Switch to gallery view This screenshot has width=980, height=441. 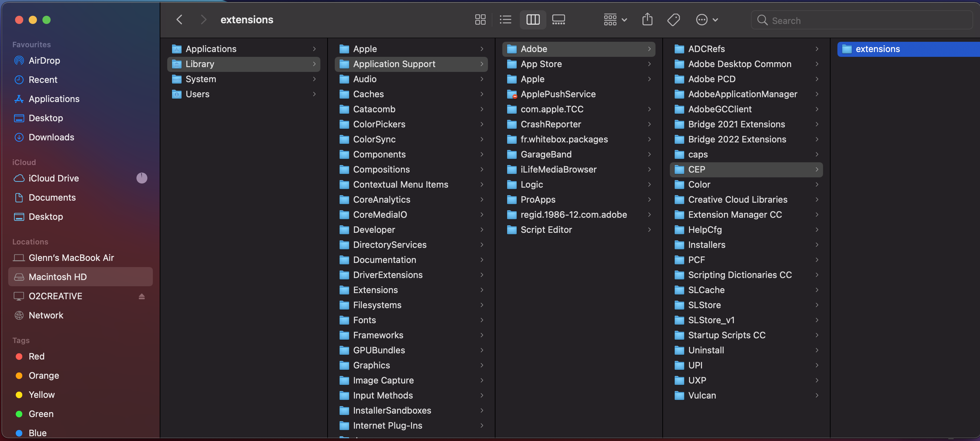pos(558,20)
